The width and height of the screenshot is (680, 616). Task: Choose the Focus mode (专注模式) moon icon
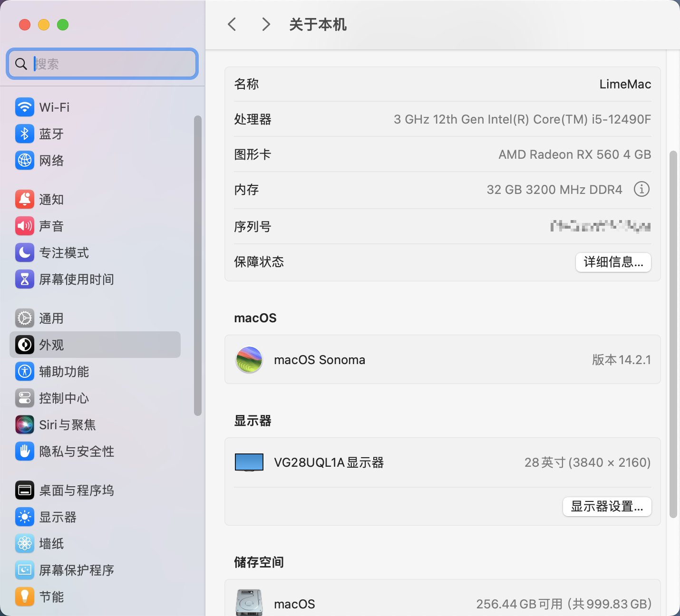[x=25, y=252]
